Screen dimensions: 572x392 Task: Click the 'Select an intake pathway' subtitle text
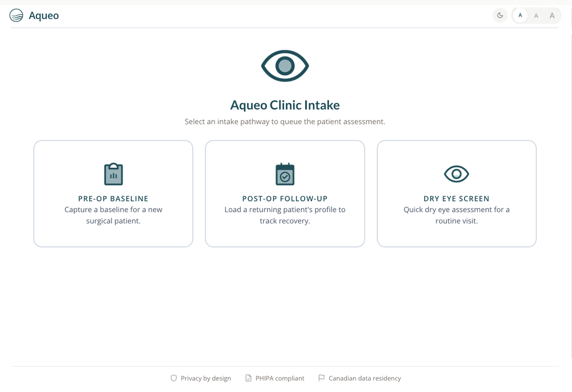click(285, 121)
